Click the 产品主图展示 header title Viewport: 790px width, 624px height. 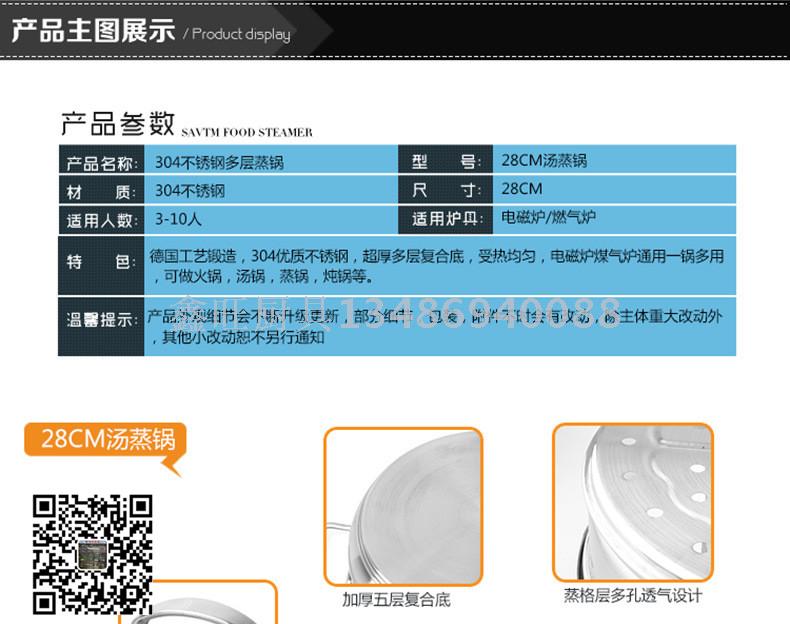[93, 31]
